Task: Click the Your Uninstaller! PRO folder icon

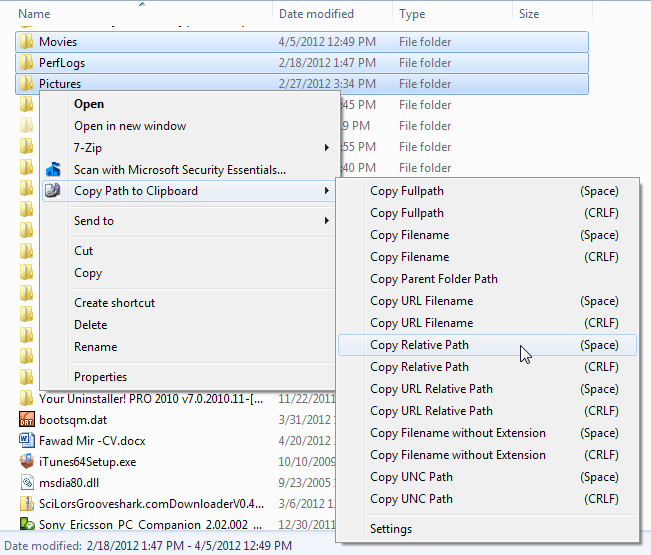Action: (26, 399)
